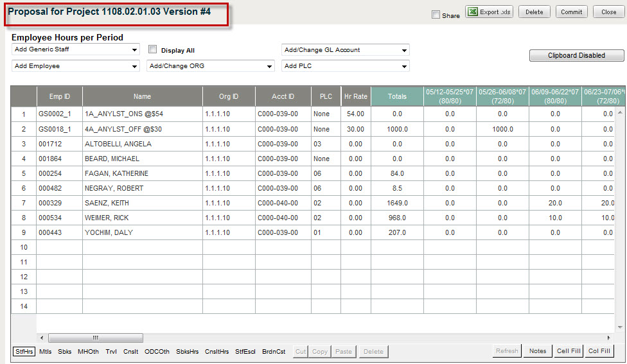
Task: Switch to the BrdnCst tab
Action: pyautogui.click(x=274, y=351)
